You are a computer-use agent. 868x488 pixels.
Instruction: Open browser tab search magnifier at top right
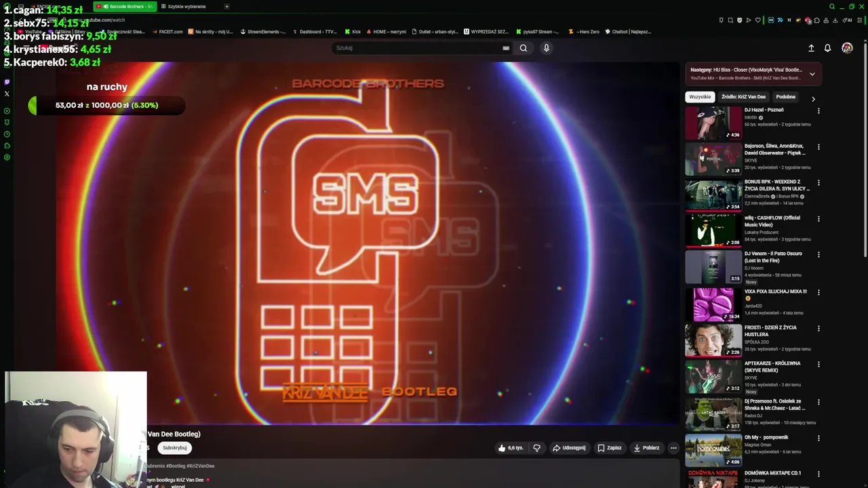coord(832,6)
